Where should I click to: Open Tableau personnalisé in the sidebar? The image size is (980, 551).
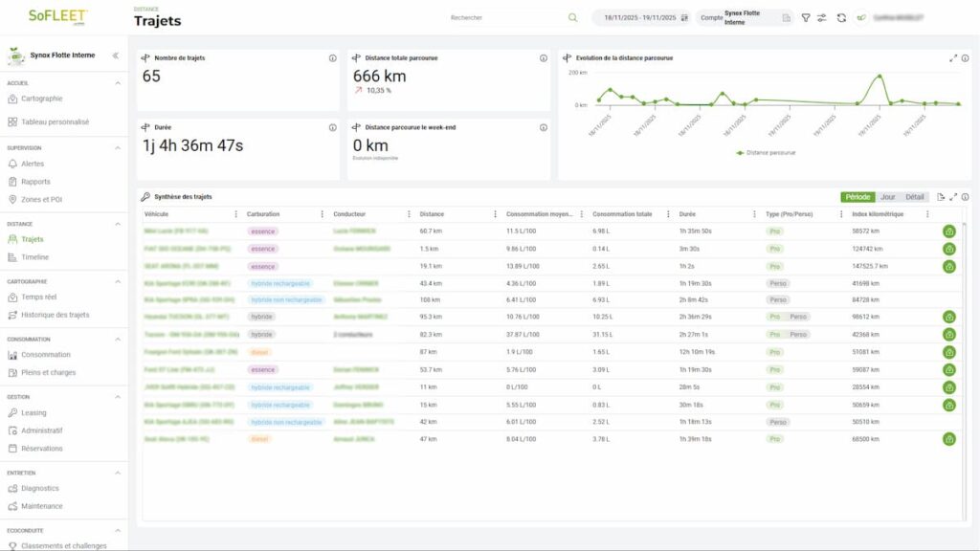pyautogui.click(x=55, y=121)
